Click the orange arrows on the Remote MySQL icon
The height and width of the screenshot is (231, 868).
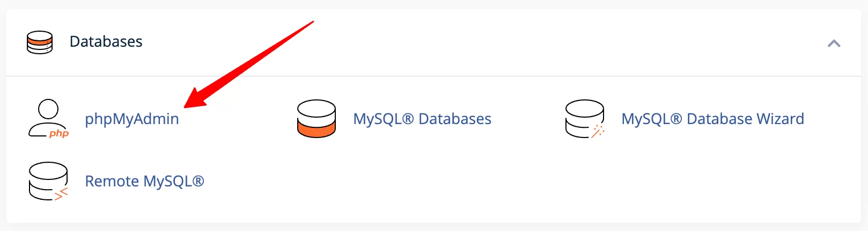coord(62,194)
